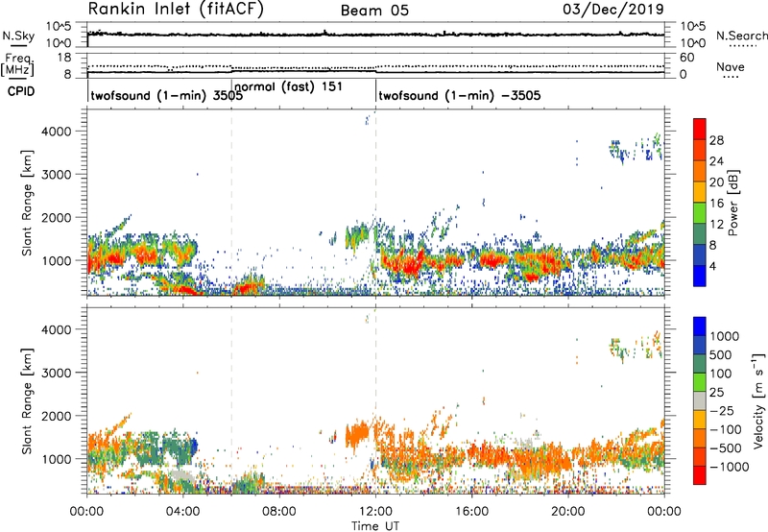Click the 'N.Search' legend label
Viewport: 768px width, 532px height.
click(742, 36)
